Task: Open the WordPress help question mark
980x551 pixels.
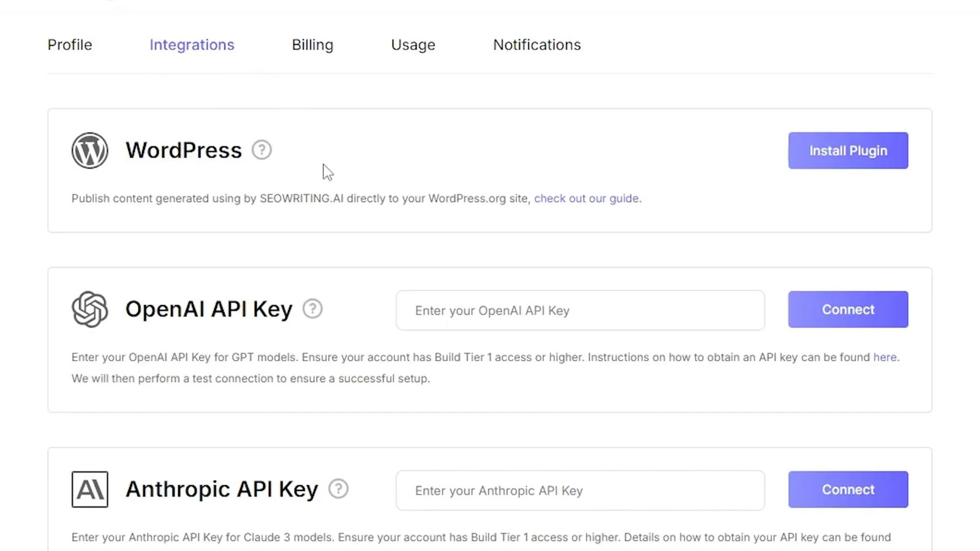Action: 262,150
